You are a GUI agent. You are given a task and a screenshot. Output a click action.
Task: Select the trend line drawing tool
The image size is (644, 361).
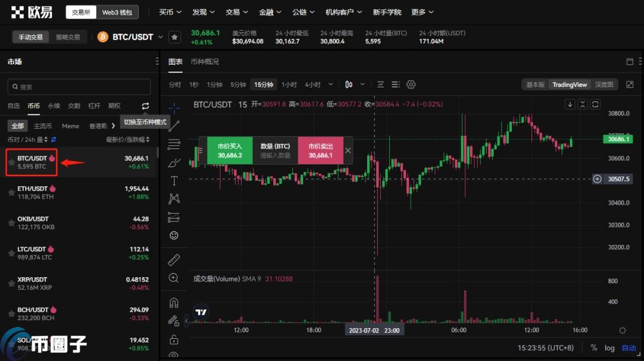click(174, 126)
